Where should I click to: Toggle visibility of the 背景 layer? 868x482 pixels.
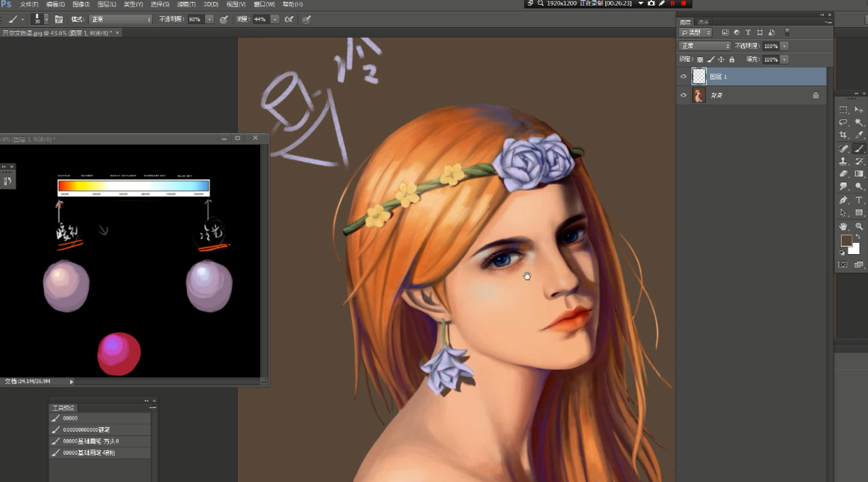tap(684, 95)
